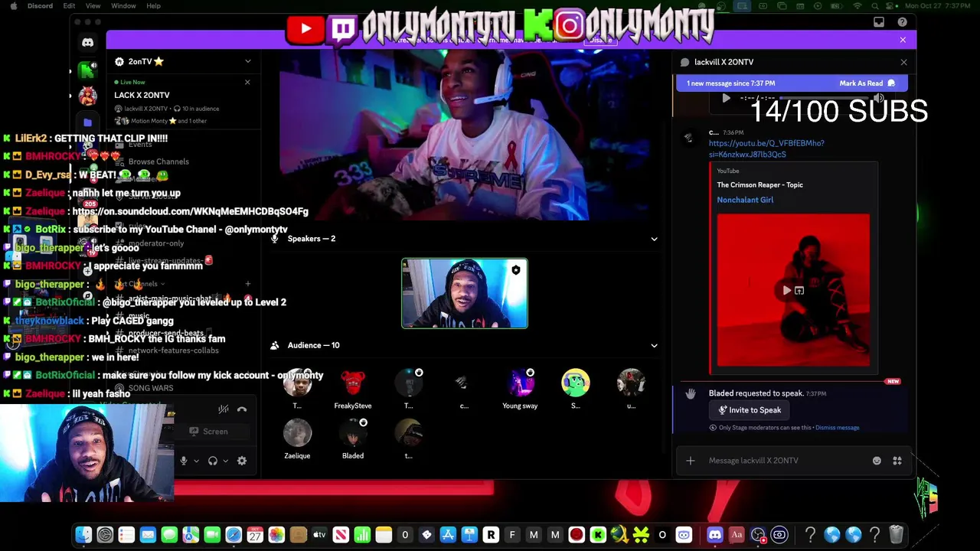Click the Message lackvill X 2ONTV input field

pyautogui.click(x=787, y=461)
